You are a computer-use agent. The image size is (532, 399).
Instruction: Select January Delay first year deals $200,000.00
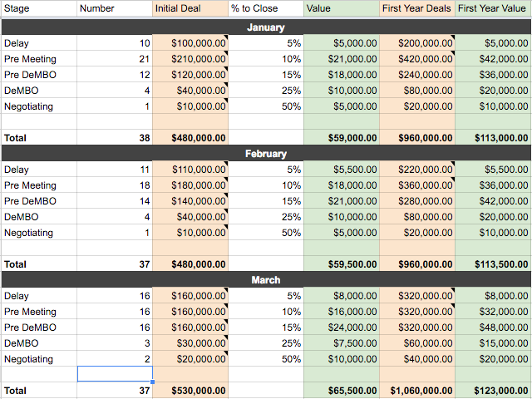point(416,43)
